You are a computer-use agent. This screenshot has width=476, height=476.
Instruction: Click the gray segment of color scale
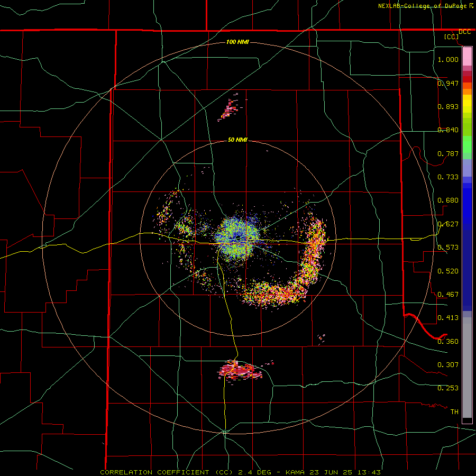(x=467, y=368)
